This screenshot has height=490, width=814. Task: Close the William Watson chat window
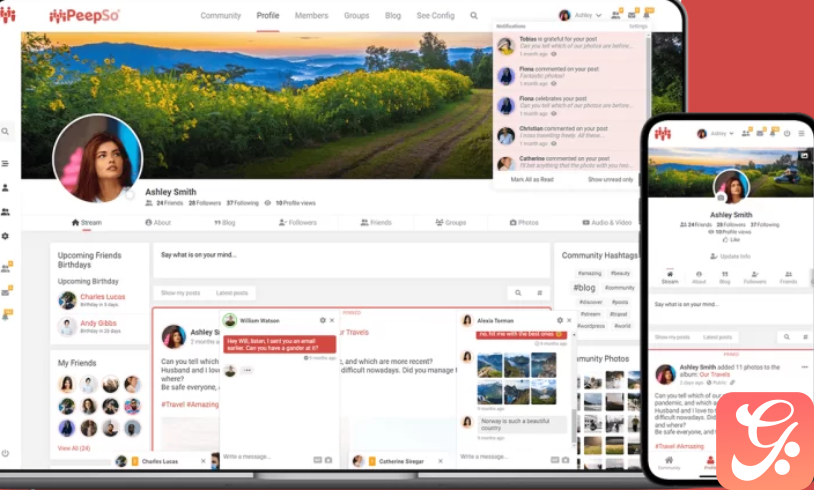click(332, 320)
